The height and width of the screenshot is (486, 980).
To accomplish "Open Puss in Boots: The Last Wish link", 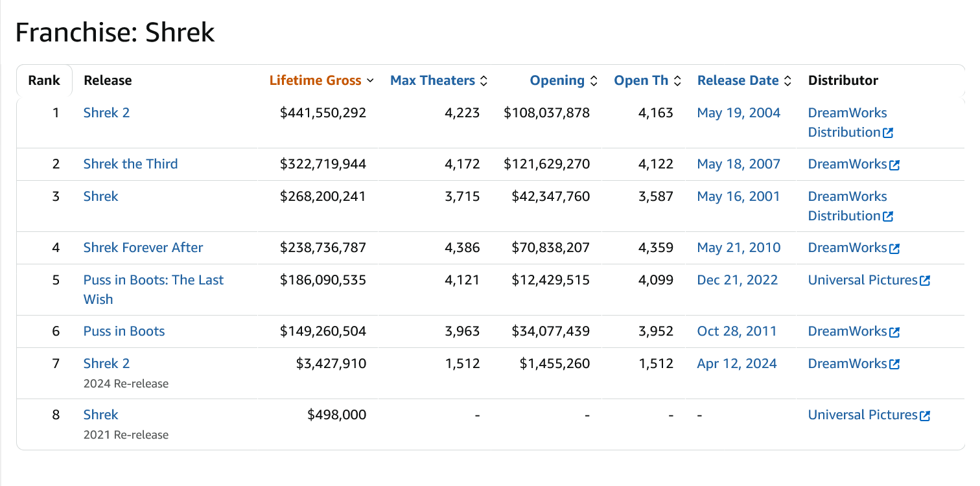I will click(x=153, y=280).
